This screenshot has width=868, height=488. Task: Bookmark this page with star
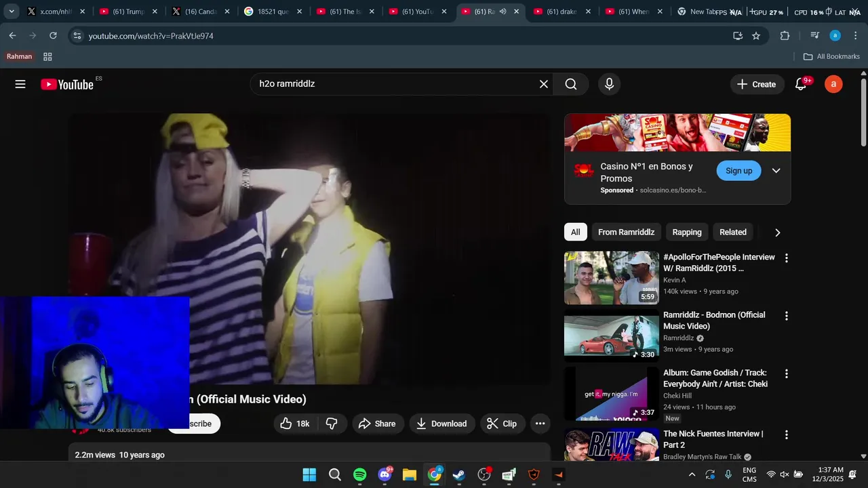point(756,36)
